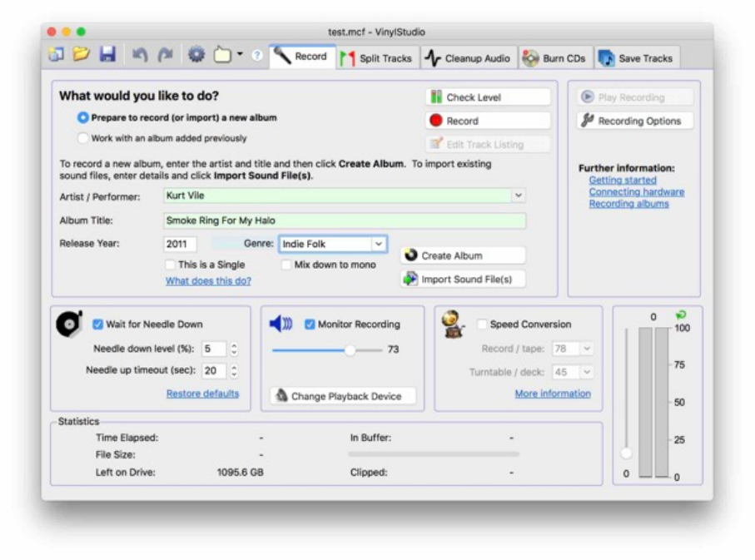Screen dimensions: 755x560
Task: Switch to Save Tracks tab
Action: tap(637, 58)
